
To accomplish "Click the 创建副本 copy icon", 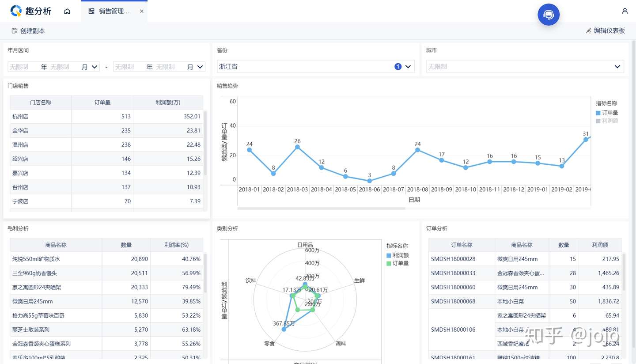I will click(15, 31).
